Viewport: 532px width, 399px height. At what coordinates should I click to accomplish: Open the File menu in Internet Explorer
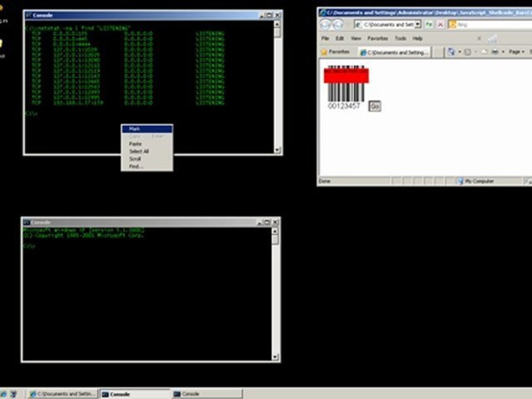325,38
